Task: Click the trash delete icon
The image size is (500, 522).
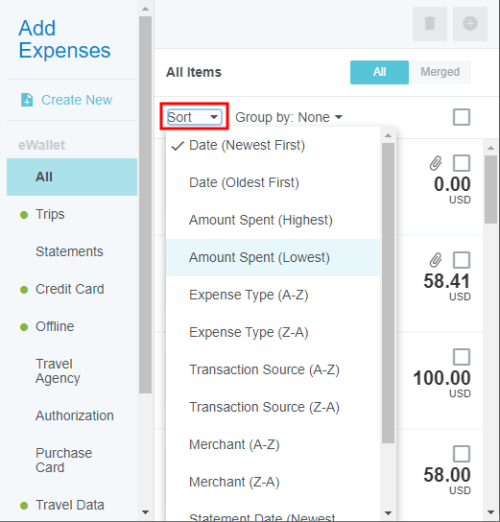Action: pos(430,24)
